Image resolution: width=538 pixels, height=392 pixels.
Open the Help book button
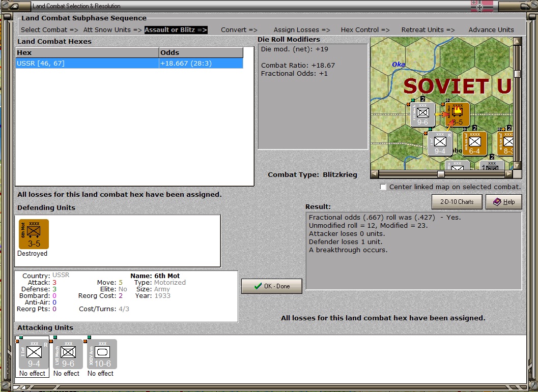coord(503,202)
